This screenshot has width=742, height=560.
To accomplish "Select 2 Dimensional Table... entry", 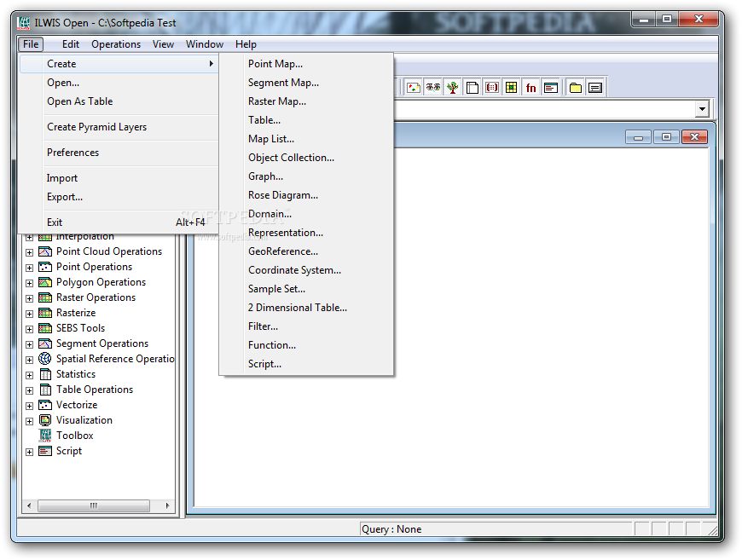I will (x=306, y=308).
